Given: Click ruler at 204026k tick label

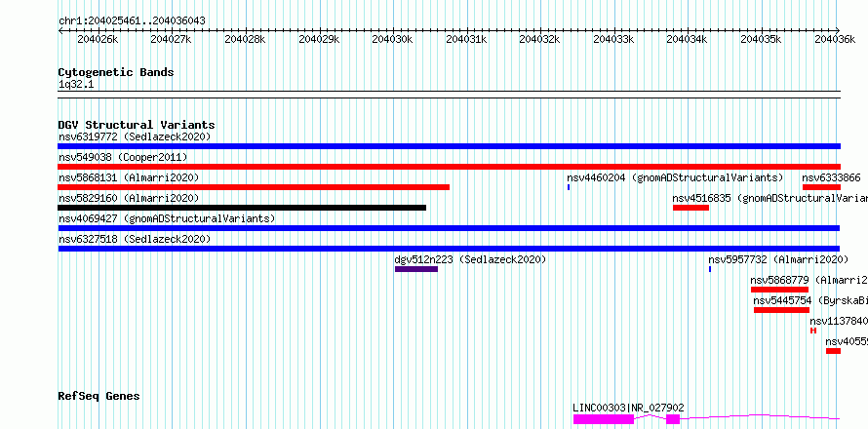Looking at the screenshot, I should [98, 39].
